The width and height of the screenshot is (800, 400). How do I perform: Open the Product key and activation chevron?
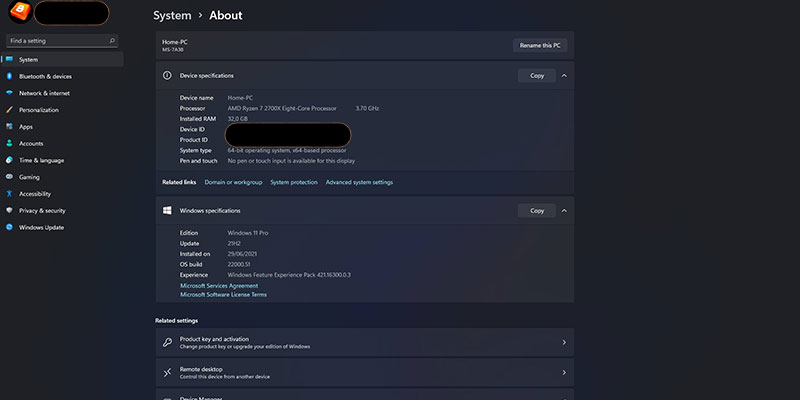pyautogui.click(x=564, y=342)
